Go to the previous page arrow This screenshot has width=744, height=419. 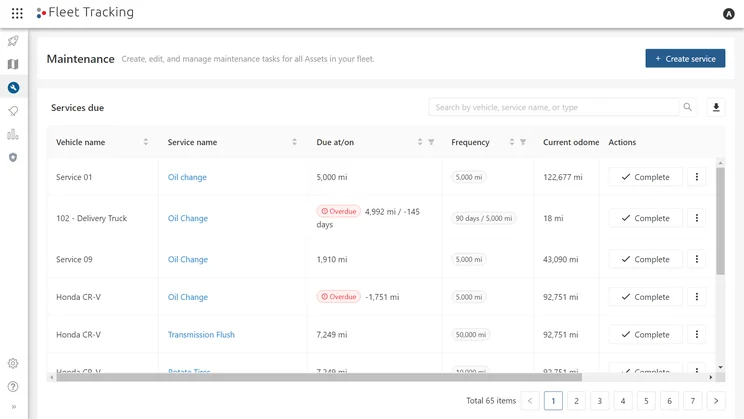[530, 401]
